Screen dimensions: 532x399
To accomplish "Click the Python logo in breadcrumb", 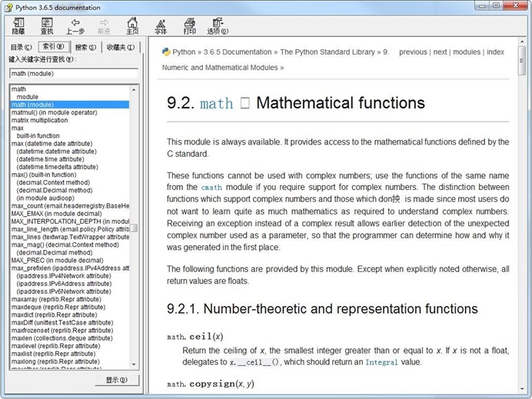I will pyautogui.click(x=166, y=52).
